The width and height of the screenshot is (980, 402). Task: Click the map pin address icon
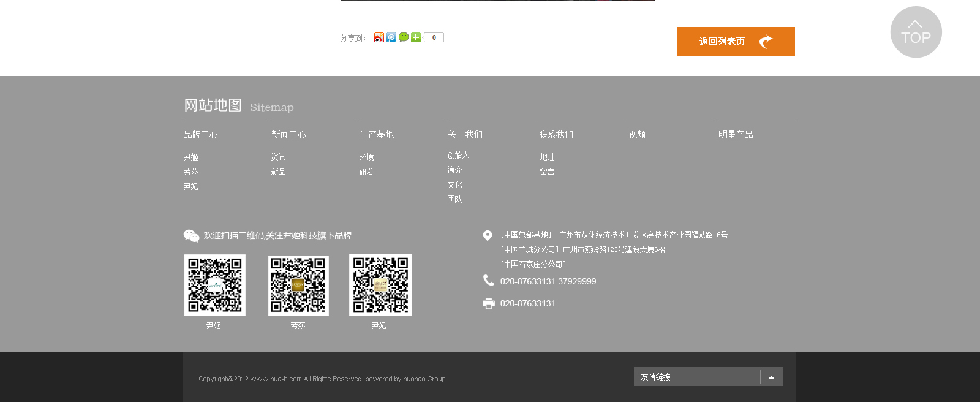pos(488,235)
